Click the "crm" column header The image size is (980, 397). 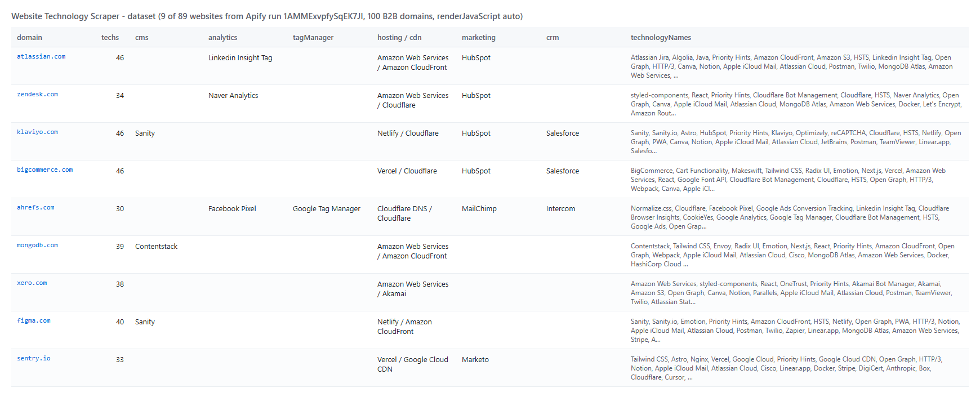coord(553,38)
